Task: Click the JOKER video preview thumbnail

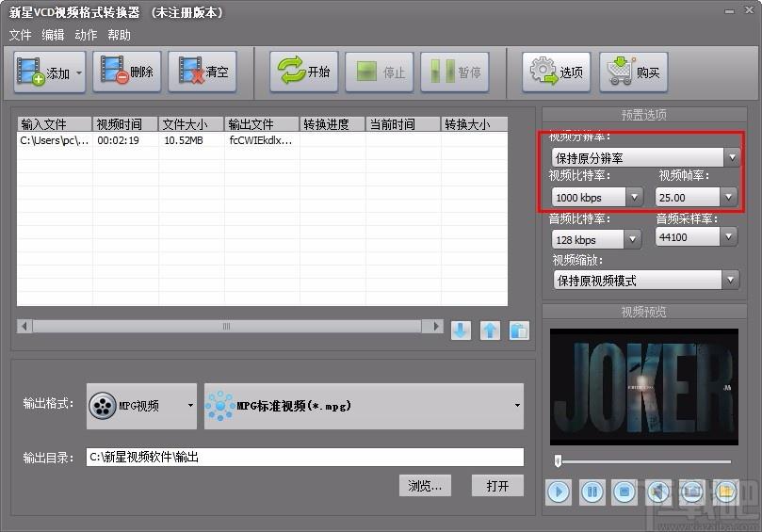Action: (x=644, y=387)
